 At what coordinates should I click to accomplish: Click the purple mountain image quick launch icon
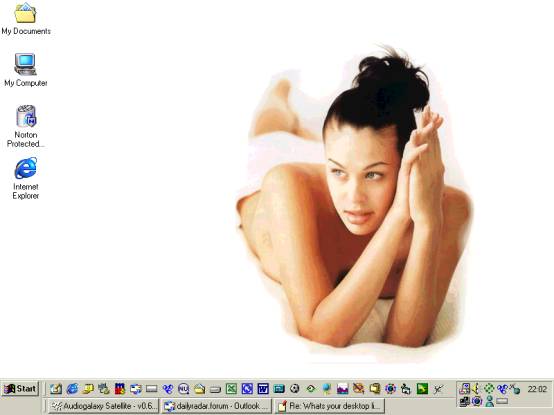pos(342,389)
